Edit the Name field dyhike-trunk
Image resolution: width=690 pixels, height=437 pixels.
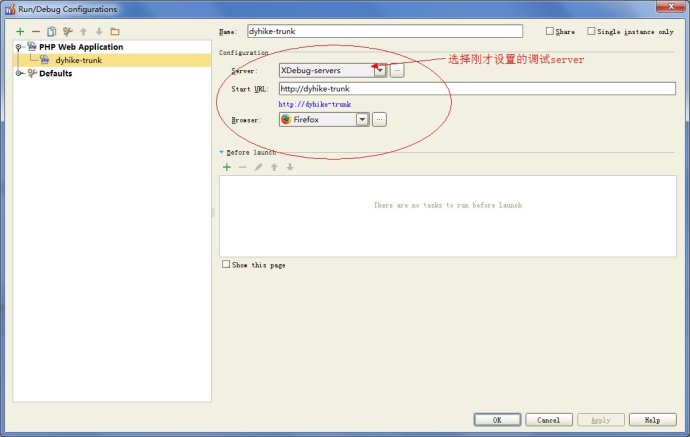click(x=385, y=31)
